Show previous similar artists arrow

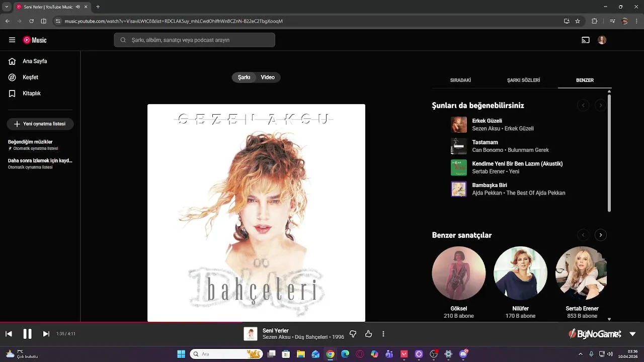tap(583, 235)
